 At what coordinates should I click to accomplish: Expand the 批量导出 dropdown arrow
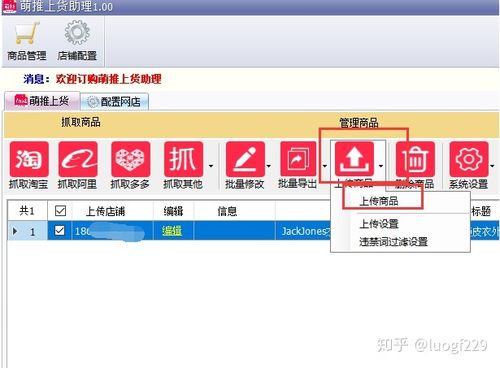[x=325, y=165]
